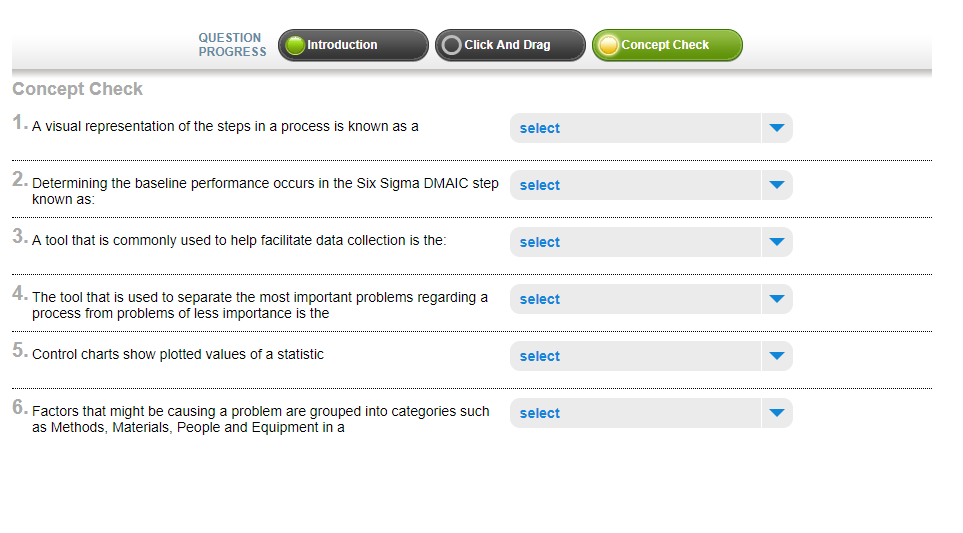Open the select box for data collection tool question
Viewport: 963px width, 533px height.
pyautogui.click(x=651, y=242)
